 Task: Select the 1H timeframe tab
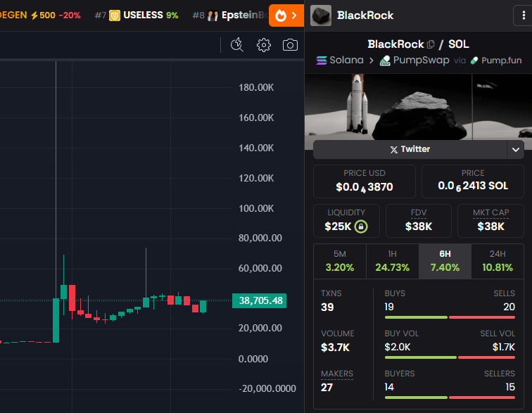[x=392, y=261]
